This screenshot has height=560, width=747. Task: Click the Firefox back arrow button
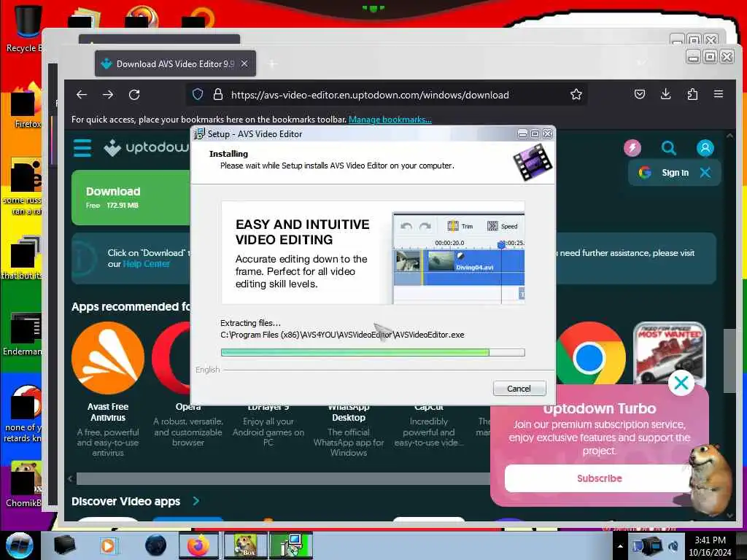(x=82, y=95)
